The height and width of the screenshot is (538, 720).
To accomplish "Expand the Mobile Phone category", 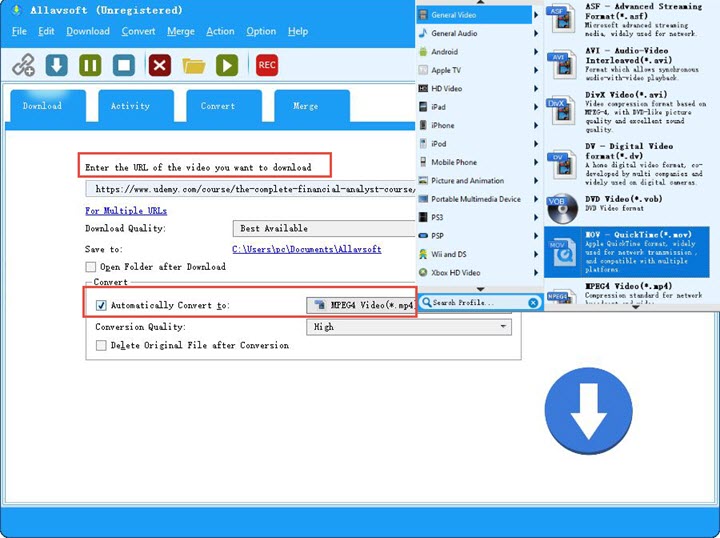I will point(478,162).
